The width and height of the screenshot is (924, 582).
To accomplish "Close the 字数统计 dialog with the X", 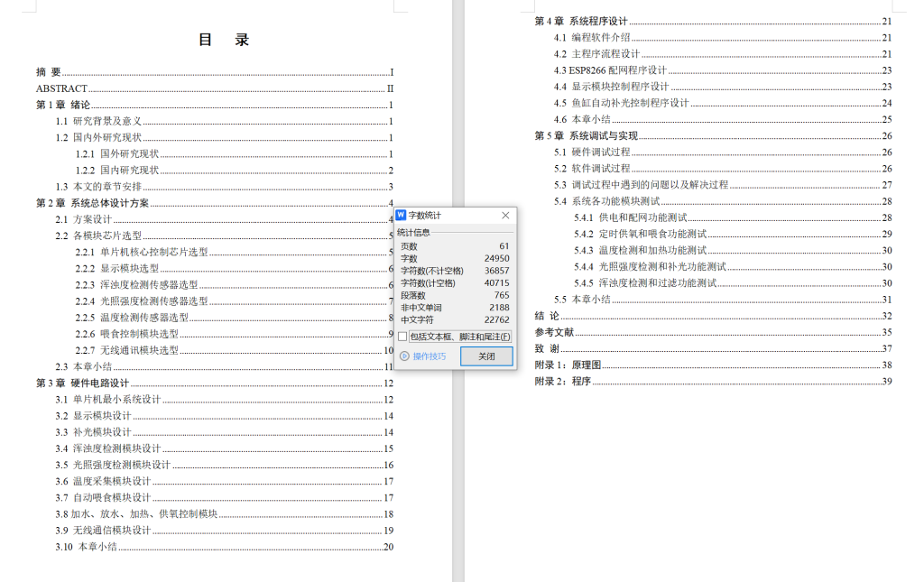I will click(x=504, y=215).
